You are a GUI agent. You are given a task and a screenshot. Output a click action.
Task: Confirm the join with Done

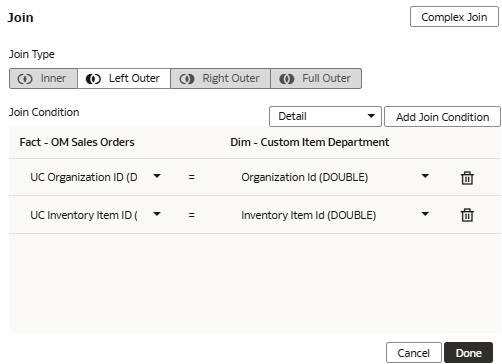(468, 353)
